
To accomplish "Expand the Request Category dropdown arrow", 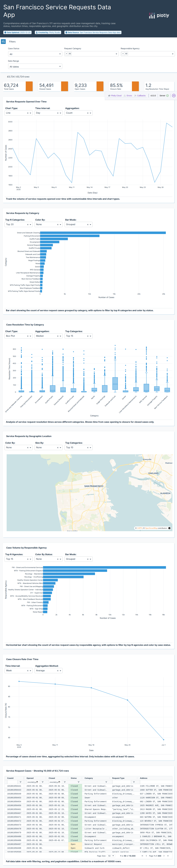I will [117, 54].
